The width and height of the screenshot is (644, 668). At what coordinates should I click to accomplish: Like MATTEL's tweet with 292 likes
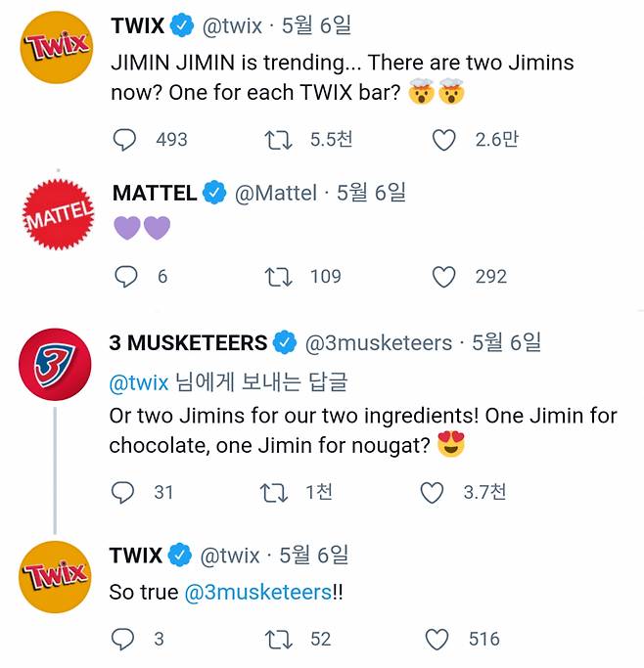pos(444,277)
